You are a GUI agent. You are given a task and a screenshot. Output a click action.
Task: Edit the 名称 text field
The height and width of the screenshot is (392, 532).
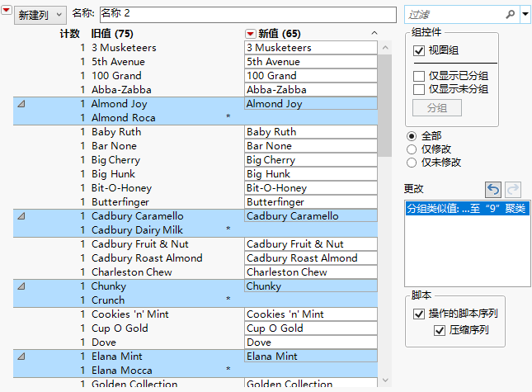point(248,15)
